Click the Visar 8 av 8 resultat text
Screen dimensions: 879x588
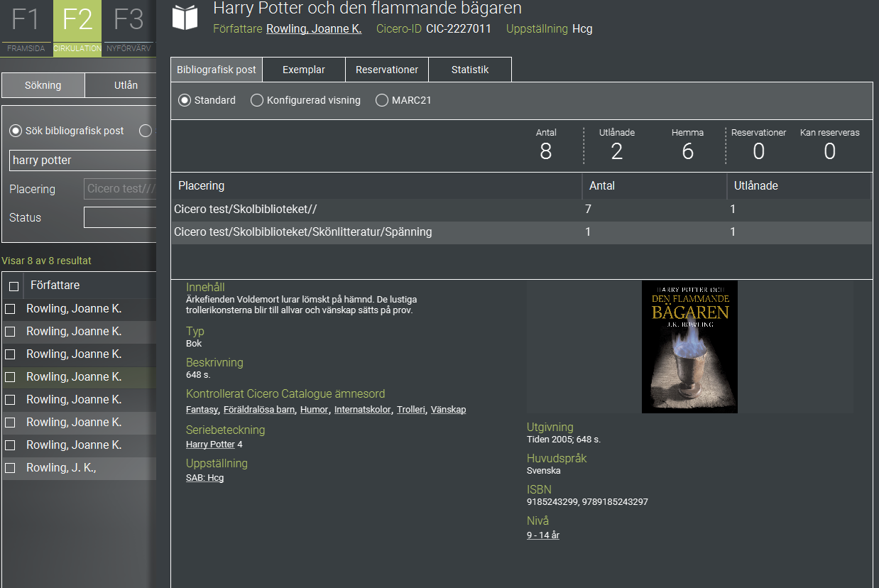[x=47, y=261]
